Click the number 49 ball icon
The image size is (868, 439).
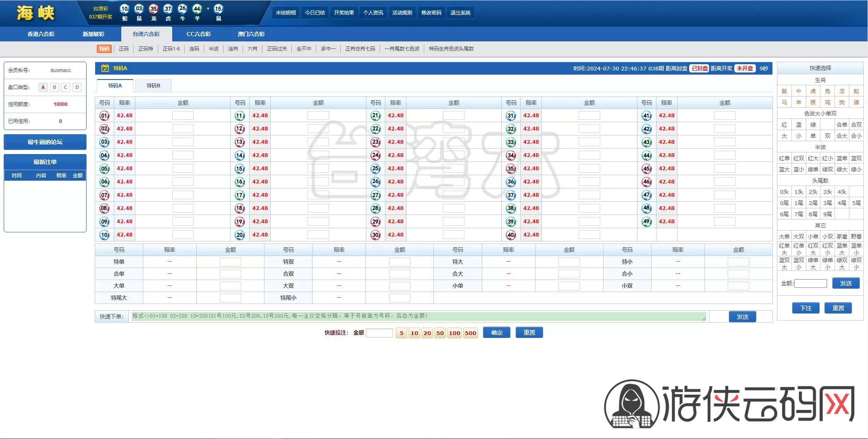[x=647, y=222]
